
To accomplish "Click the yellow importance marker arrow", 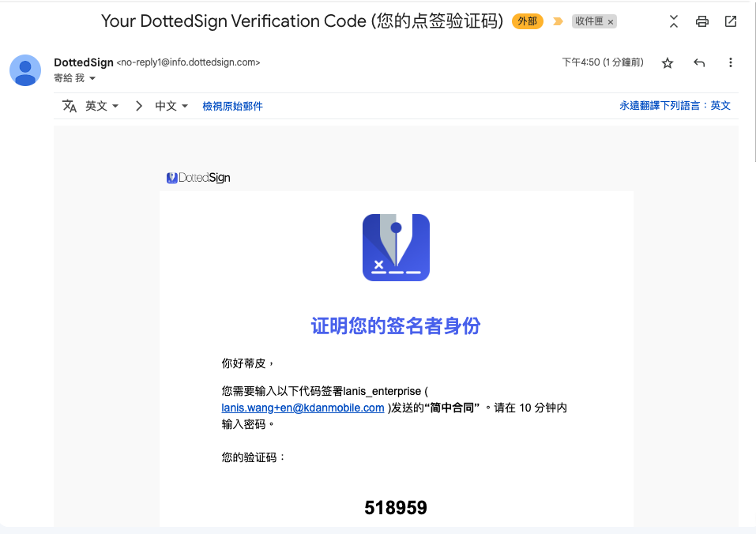I will coord(558,21).
